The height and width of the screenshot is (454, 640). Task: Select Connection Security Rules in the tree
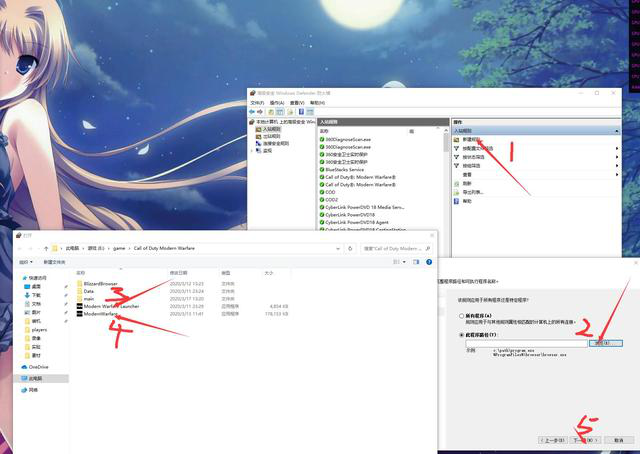276,143
